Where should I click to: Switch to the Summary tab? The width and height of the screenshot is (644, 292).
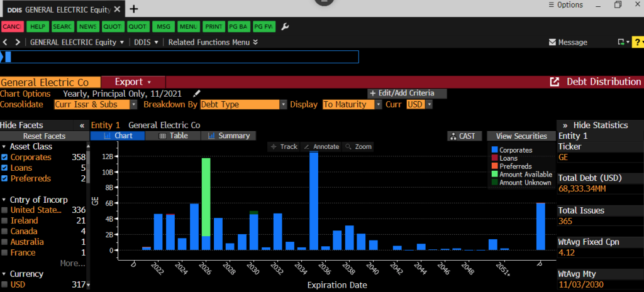point(228,136)
